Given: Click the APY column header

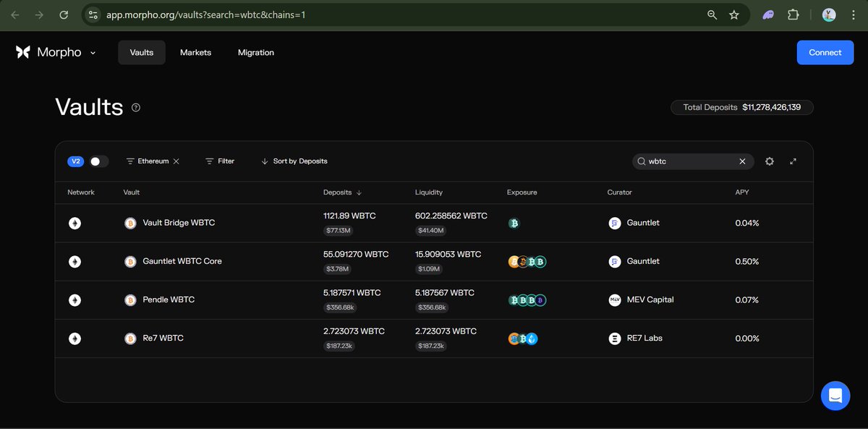Looking at the screenshot, I should [743, 192].
